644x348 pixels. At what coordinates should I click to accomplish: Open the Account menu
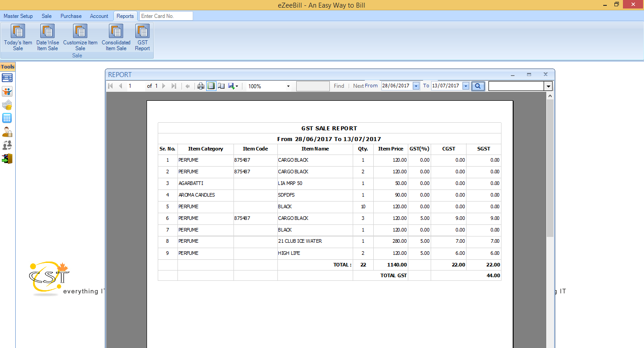(99, 16)
